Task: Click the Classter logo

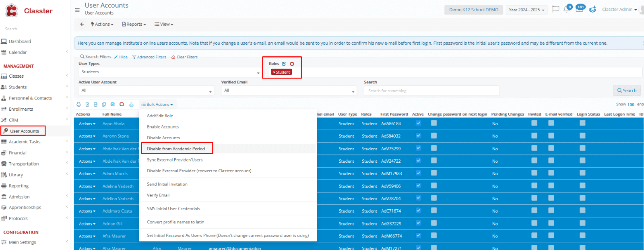Action: [29, 11]
